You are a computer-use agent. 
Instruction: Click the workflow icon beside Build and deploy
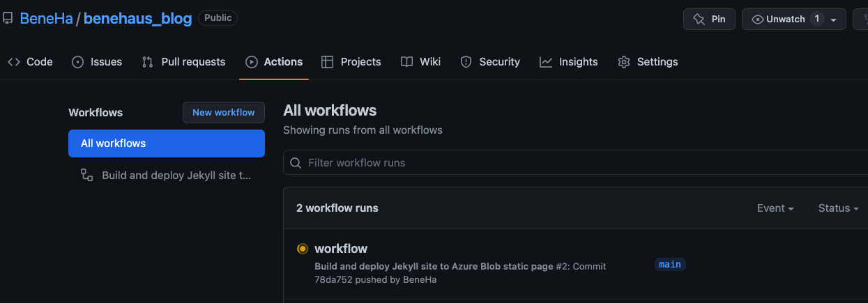pyautogui.click(x=86, y=176)
